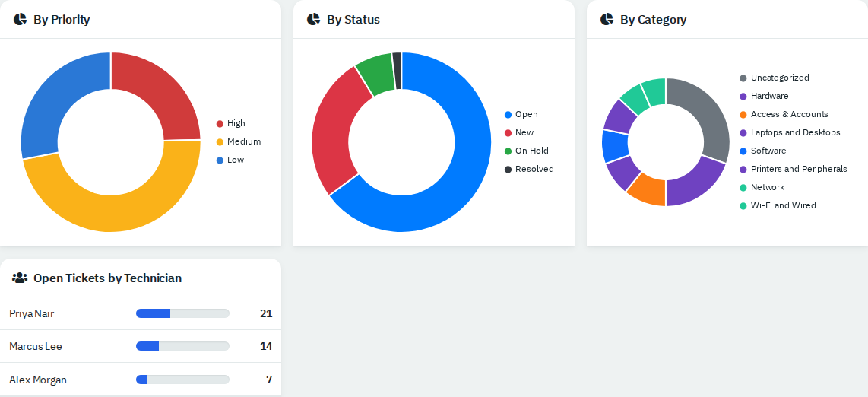Click the By Category card title
This screenshot has width=868, height=397.
pos(653,19)
